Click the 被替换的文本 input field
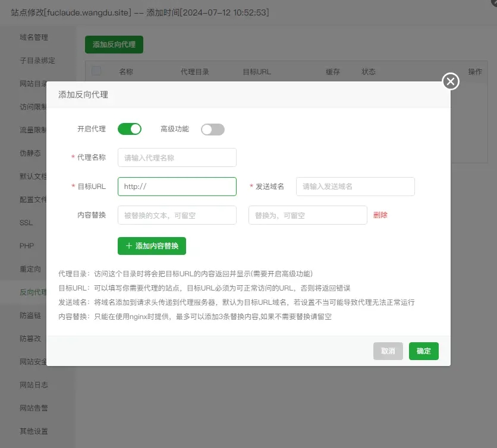This screenshot has height=448, width=497. 177,215
